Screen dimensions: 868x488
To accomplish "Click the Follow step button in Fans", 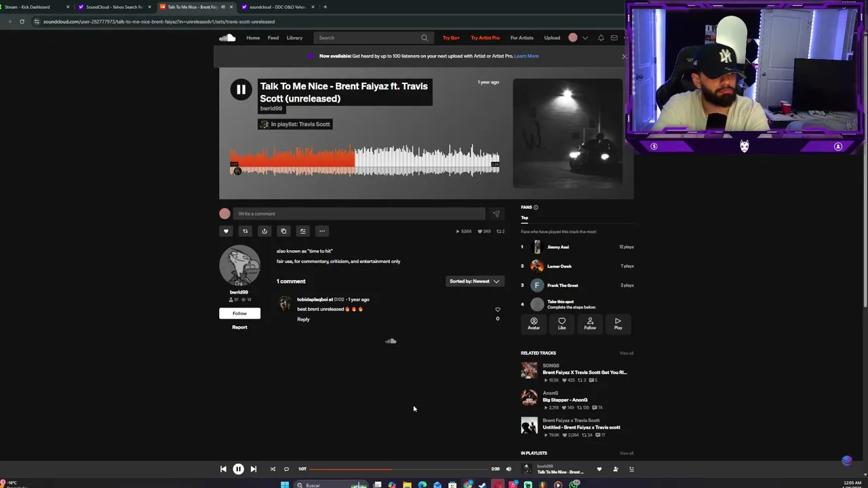I will click(590, 324).
